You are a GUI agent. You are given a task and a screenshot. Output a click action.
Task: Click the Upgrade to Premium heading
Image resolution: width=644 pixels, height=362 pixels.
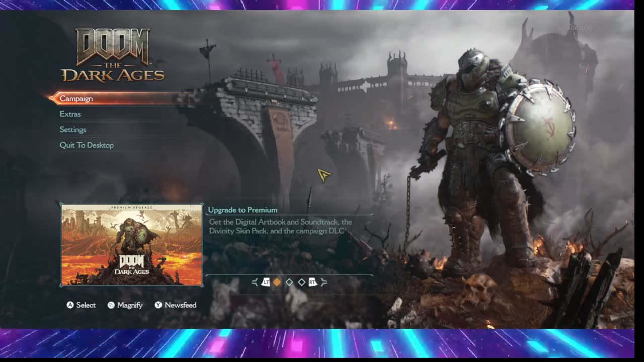[x=243, y=210]
